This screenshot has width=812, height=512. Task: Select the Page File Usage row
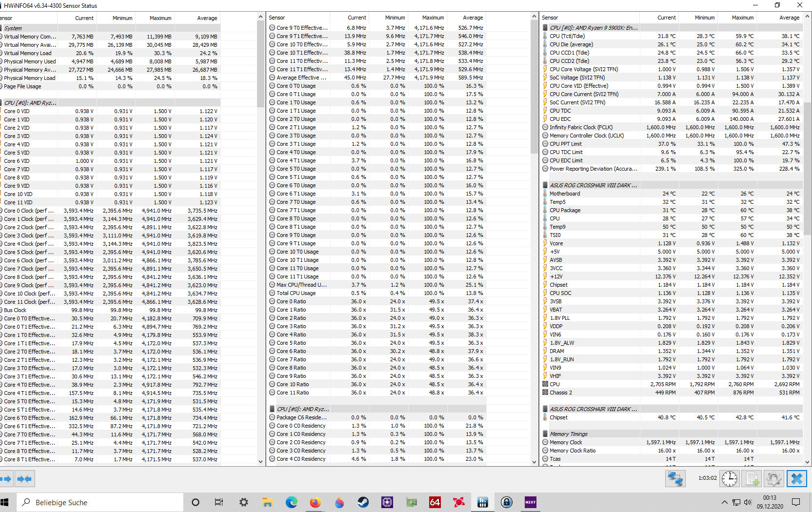[110, 86]
